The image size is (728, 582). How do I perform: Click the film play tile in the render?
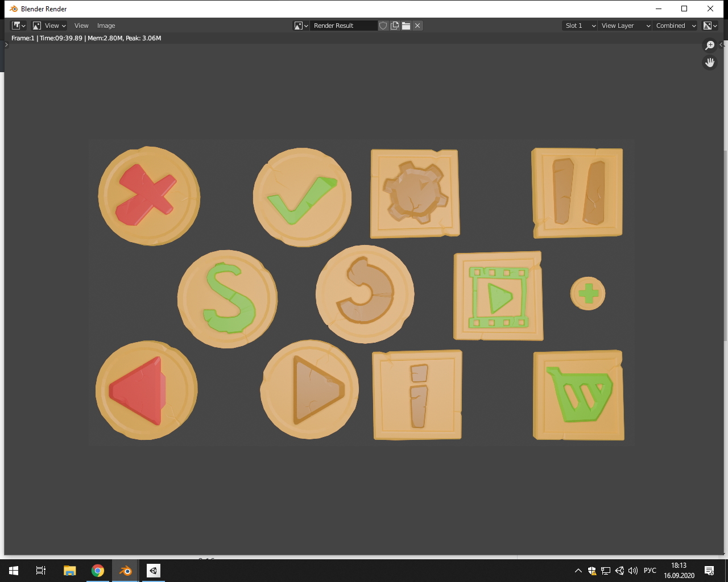coord(498,296)
